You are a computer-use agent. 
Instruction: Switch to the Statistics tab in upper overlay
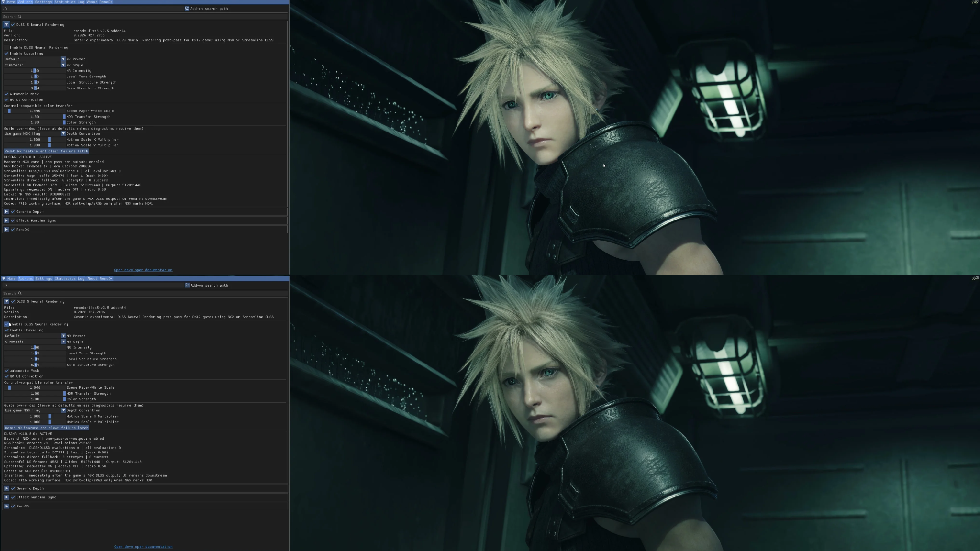tap(65, 2)
